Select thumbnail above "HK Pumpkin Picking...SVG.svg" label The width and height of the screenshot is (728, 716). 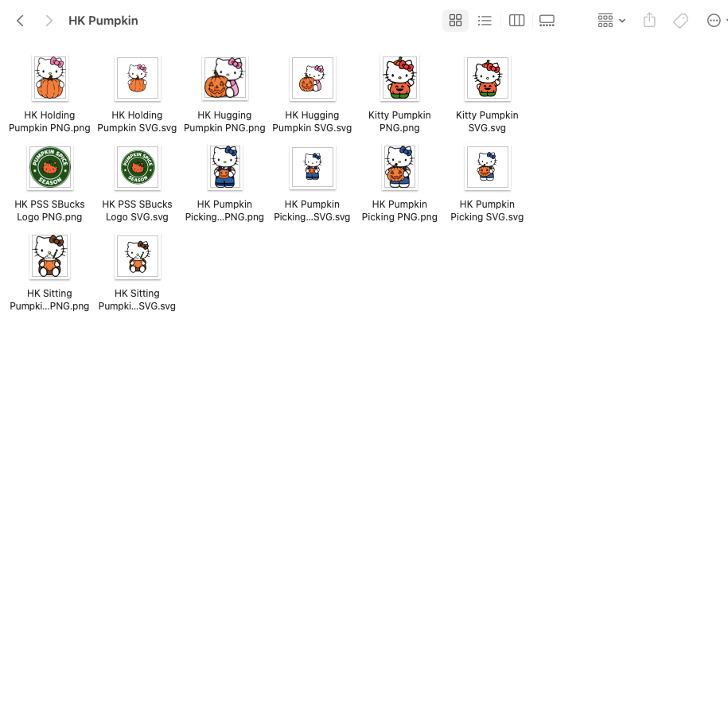(313, 167)
